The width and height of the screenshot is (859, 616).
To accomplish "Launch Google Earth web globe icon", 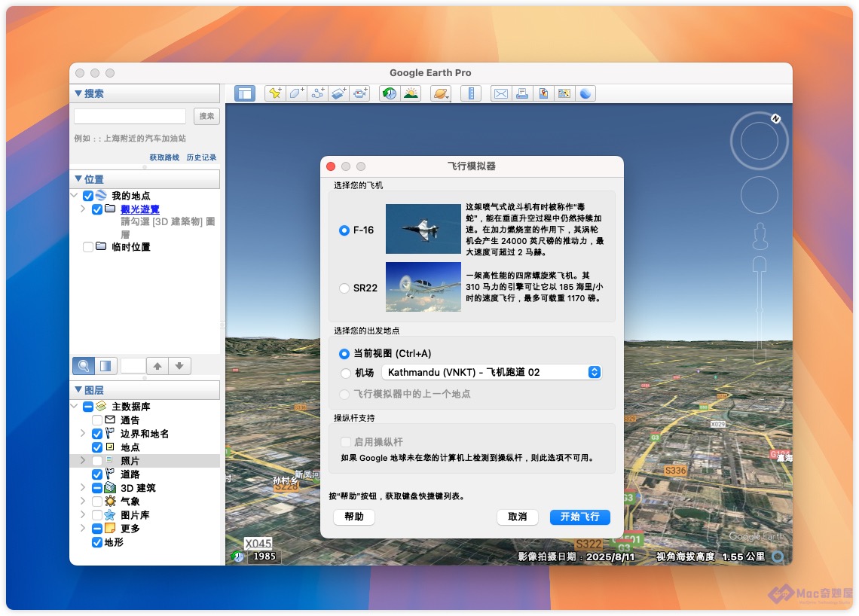I will [x=585, y=93].
